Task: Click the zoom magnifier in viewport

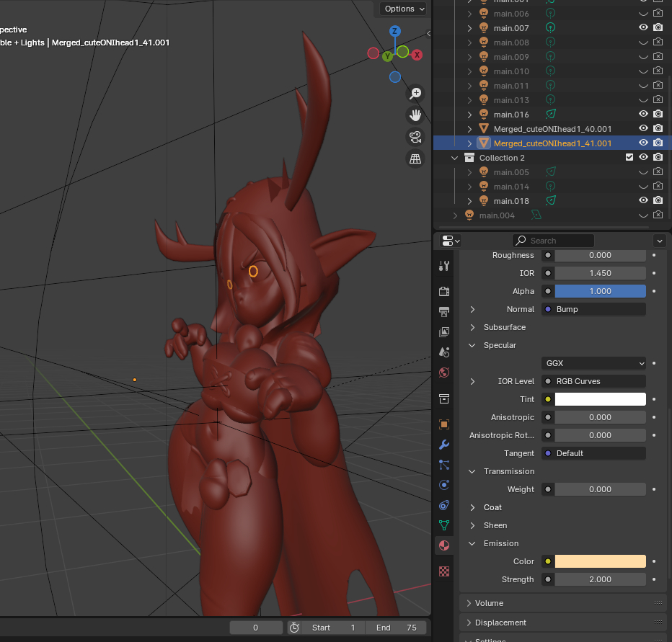Action: click(x=415, y=94)
